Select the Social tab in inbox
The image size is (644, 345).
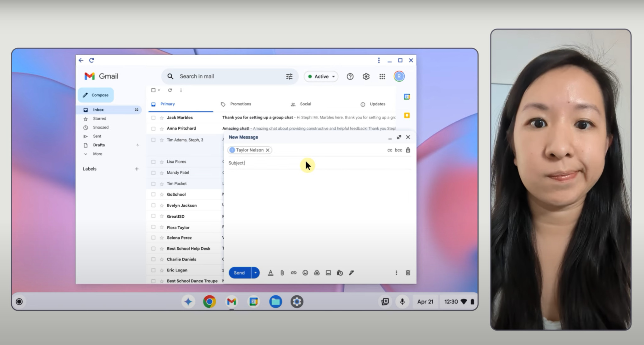305,103
